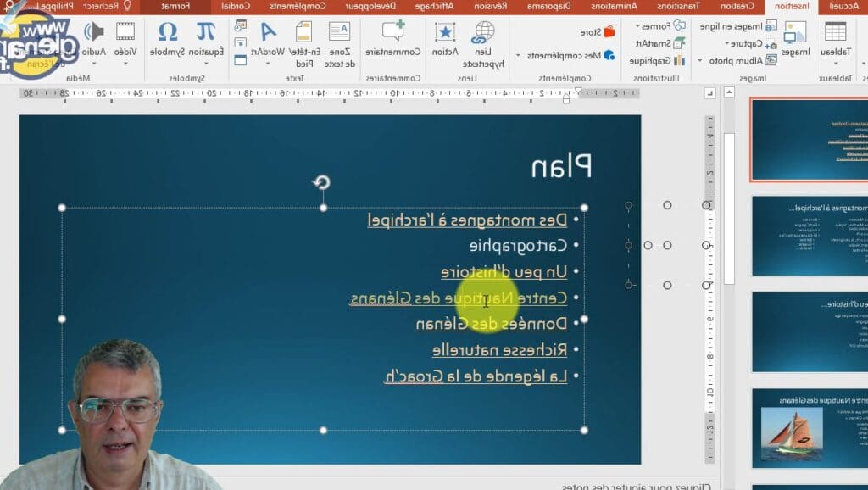Insert a chart using Graphique

pyautogui.click(x=657, y=60)
